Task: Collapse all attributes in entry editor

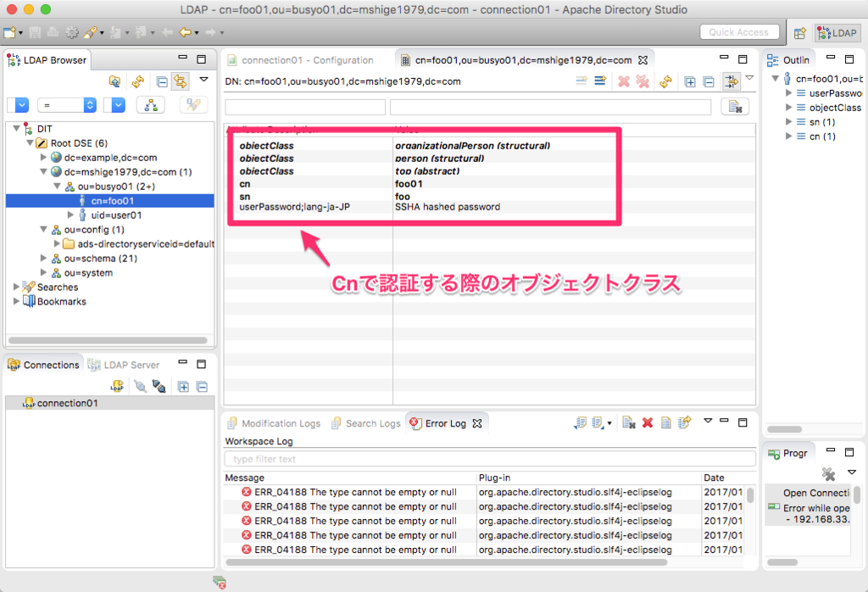Action: point(709,82)
